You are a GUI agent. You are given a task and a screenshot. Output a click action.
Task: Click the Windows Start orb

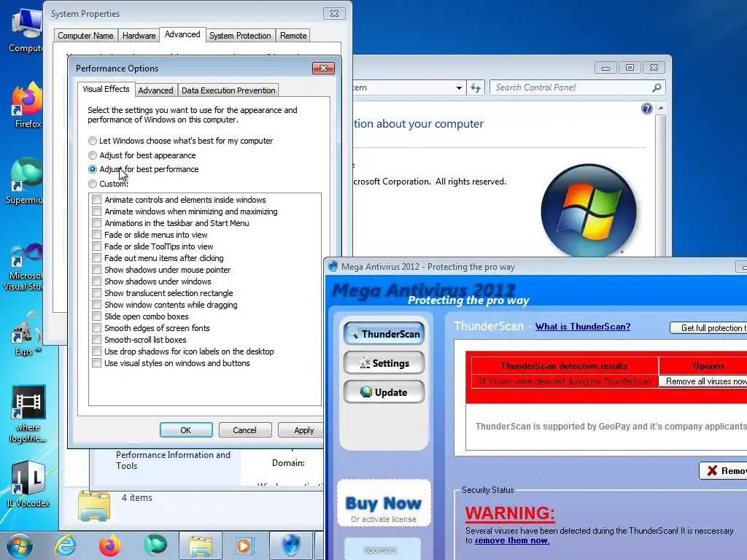[x=19, y=545]
